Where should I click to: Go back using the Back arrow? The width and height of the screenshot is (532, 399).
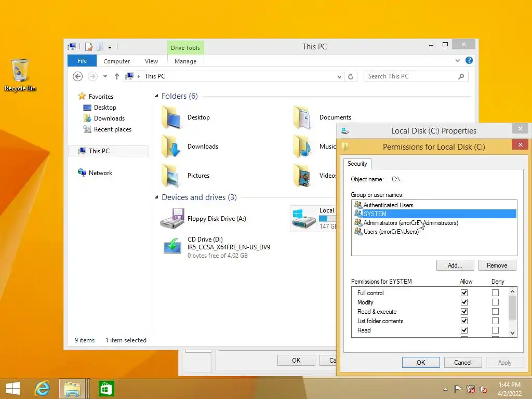[78, 76]
